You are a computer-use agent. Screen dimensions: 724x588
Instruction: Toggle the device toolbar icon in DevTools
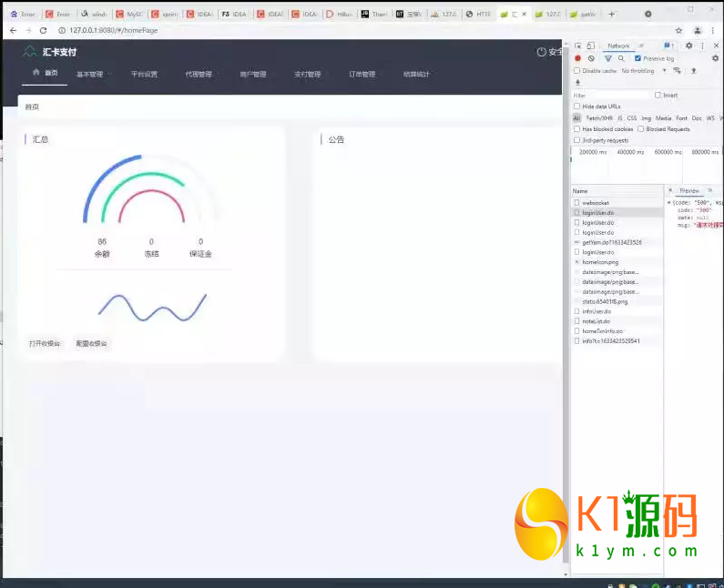[591, 46]
